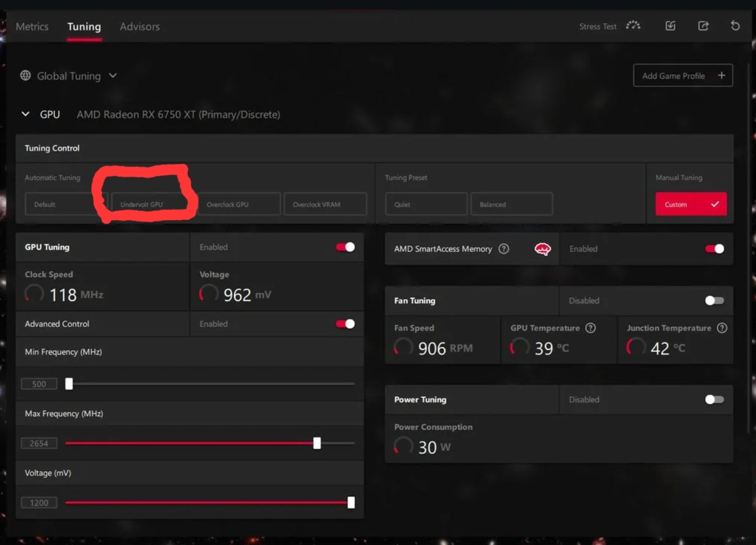Enable the Power Tuning toggle
Screen dimensions: 756x545
point(714,400)
